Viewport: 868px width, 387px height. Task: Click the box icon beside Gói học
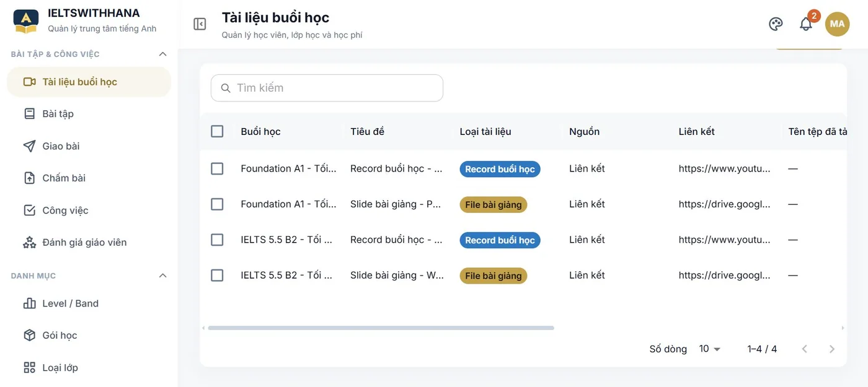tap(29, 336)
